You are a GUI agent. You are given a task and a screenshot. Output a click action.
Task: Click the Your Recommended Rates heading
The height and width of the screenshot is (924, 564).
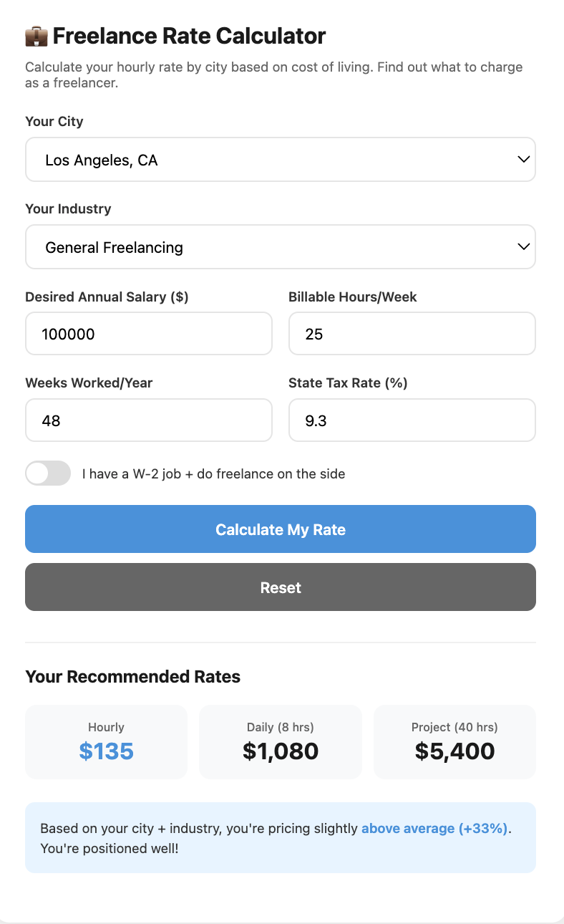click(132, 676)
